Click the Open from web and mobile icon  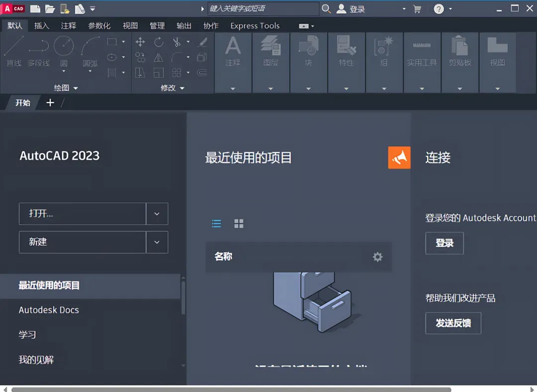(x=65, y=8)
